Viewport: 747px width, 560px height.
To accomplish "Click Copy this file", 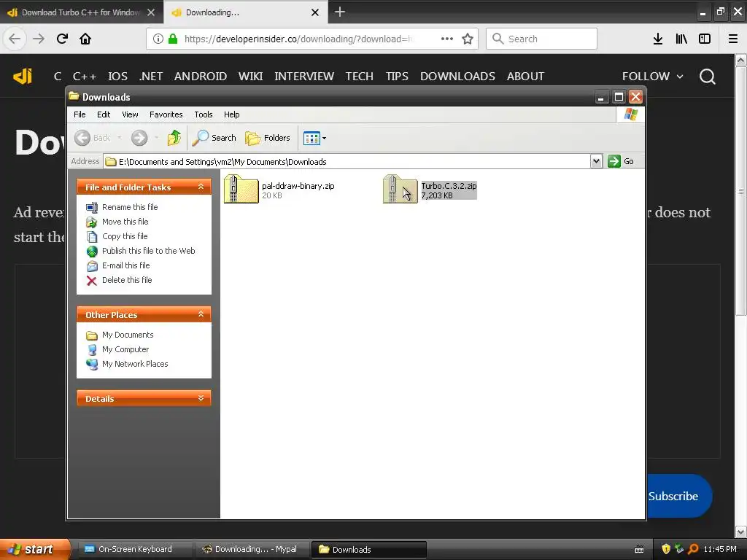I will [117, 236].
